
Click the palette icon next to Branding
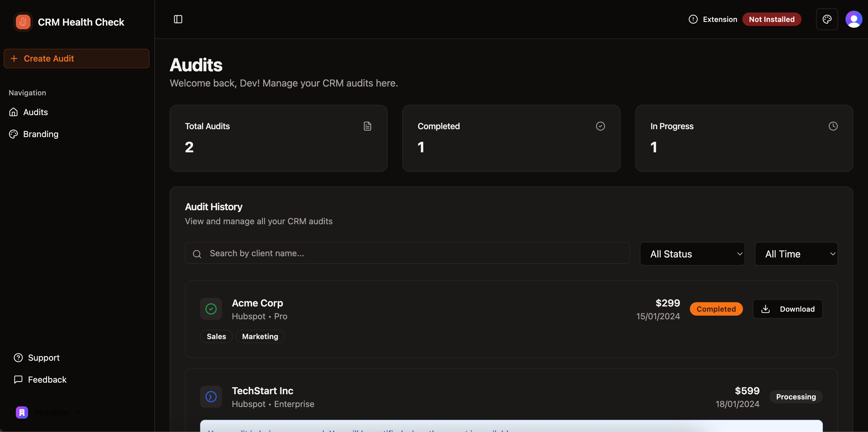pos(13,134)
